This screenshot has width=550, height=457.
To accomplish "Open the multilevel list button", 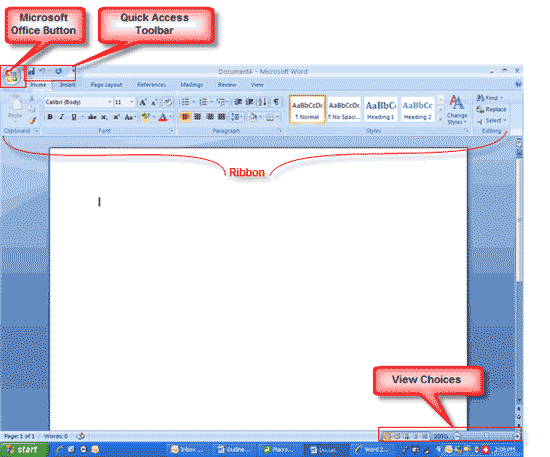I will tap(222, 102).
